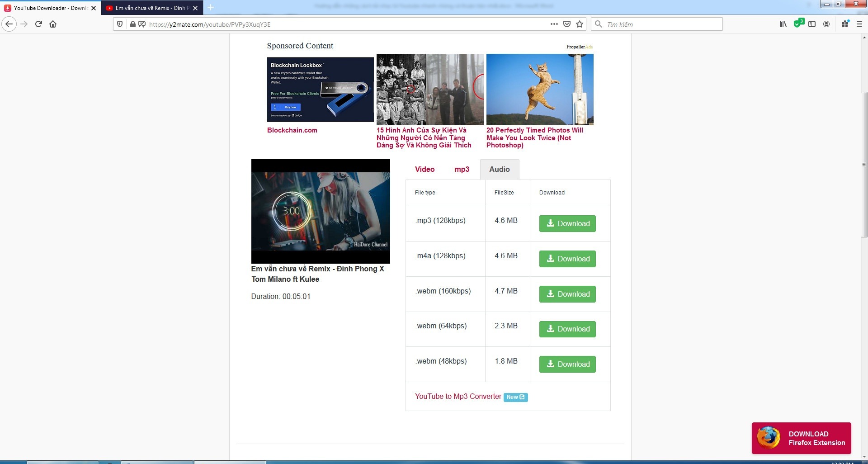
Task: Click the .mp3 (128kbps) file type cell
Action: (445, 223)
